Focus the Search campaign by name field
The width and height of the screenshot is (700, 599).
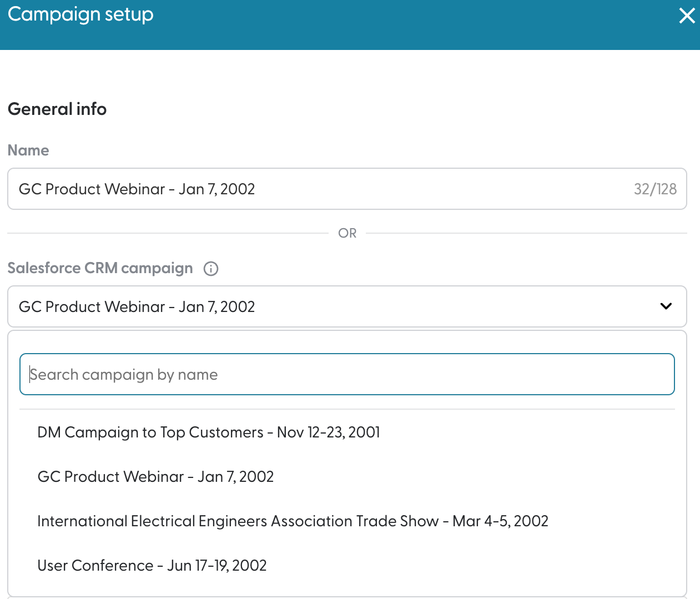[347, 374]
